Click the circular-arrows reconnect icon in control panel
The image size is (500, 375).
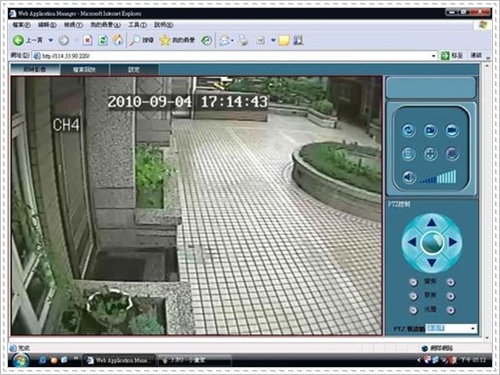[x=408, y=130]
